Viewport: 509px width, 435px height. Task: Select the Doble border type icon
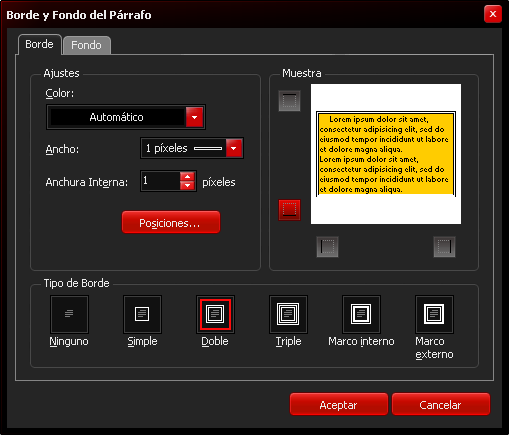[x=215, y=314]
